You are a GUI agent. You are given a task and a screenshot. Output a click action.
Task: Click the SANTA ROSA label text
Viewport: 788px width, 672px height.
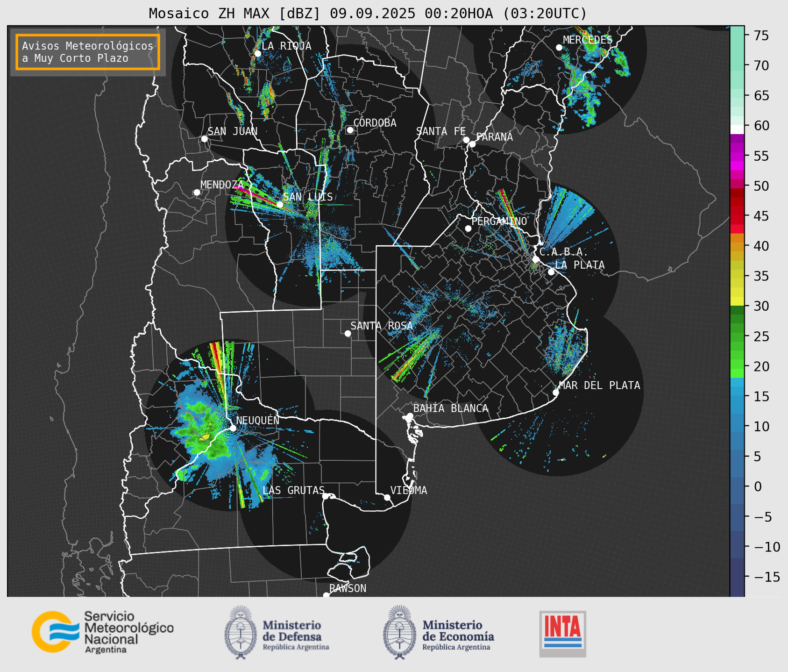point(382,326)
